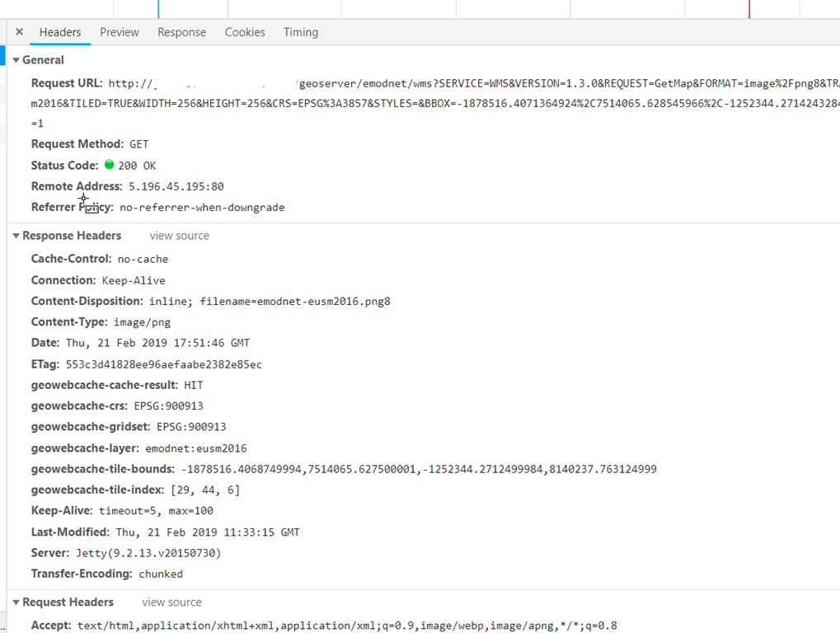
Task: Click view source next to Request Headers
Action: pos(171,603)
